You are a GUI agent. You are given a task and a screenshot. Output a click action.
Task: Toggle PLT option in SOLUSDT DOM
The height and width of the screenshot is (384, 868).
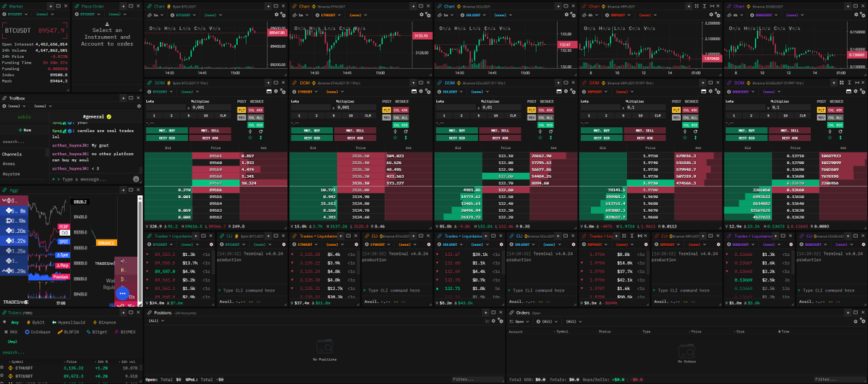coord(532,110)
